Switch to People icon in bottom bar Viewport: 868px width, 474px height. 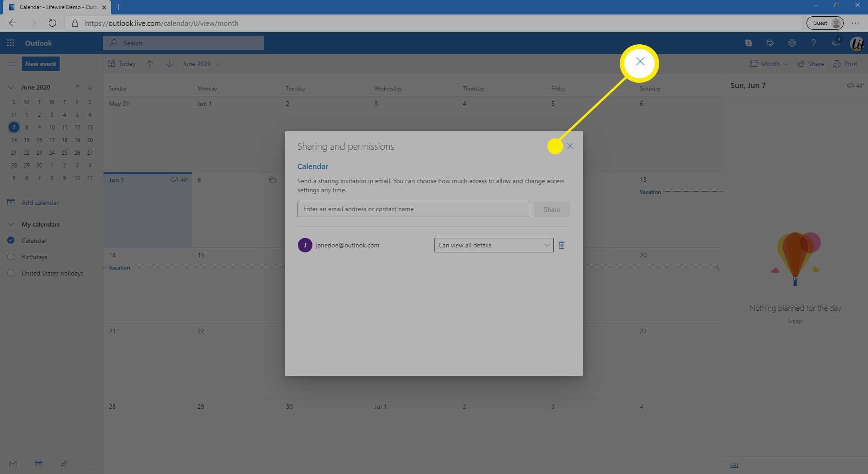[64, 464]
